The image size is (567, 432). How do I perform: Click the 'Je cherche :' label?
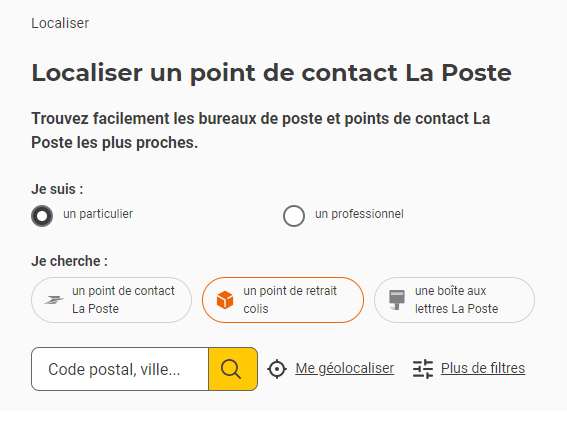[x=69, y=261]
